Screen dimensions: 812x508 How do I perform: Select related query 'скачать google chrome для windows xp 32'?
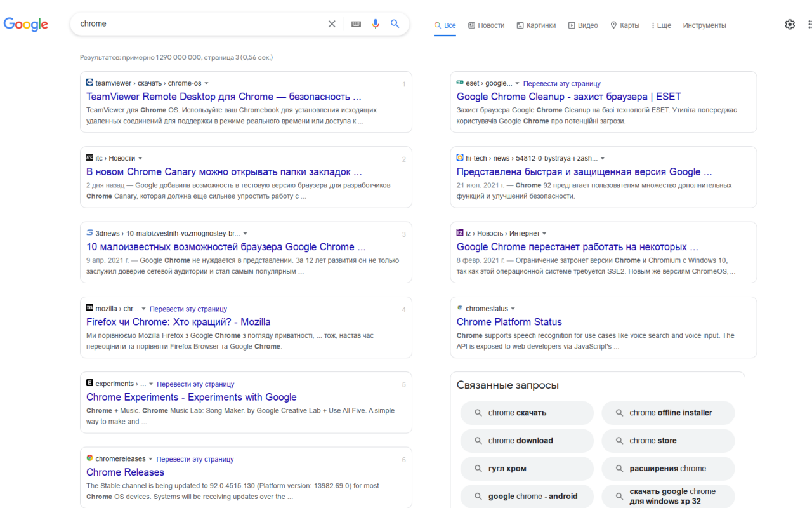point(668,496)
